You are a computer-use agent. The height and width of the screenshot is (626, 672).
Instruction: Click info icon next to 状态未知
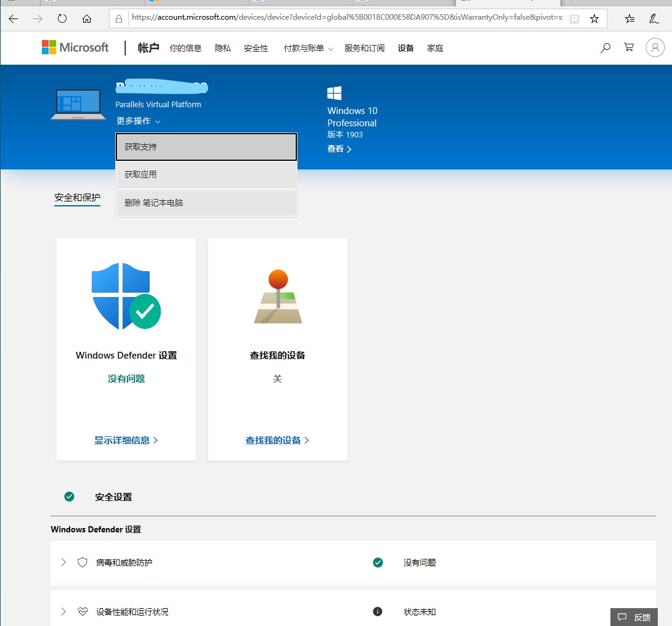coord(378,611)
